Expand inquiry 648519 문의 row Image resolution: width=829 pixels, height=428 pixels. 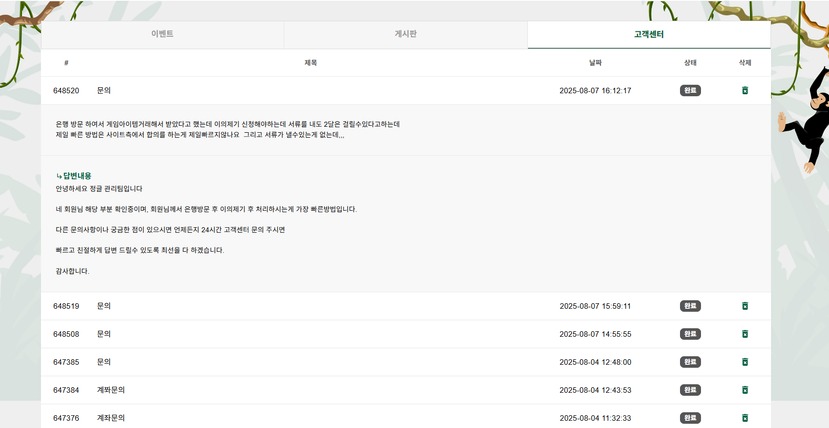(x=406, y=306)
